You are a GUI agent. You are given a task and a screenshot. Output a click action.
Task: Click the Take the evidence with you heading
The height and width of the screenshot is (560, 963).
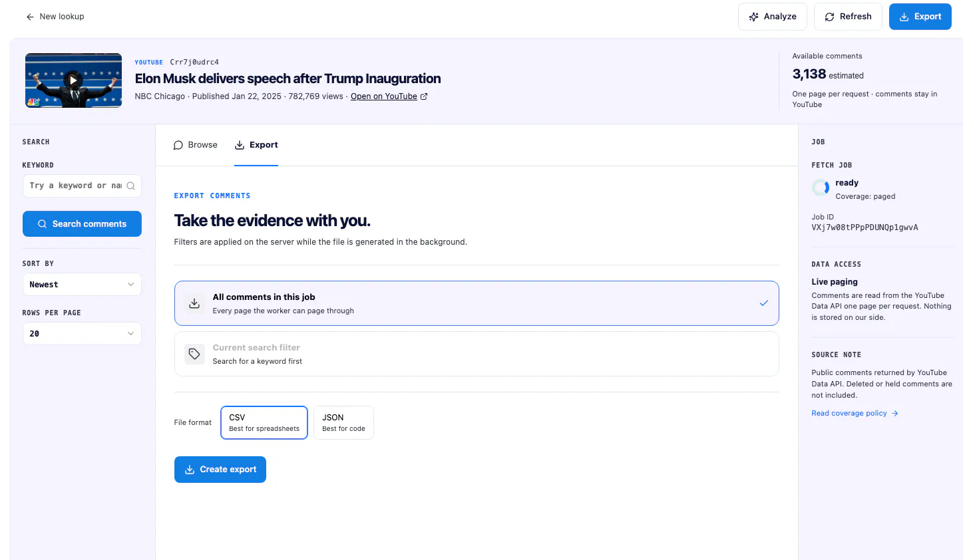(272, 221)
